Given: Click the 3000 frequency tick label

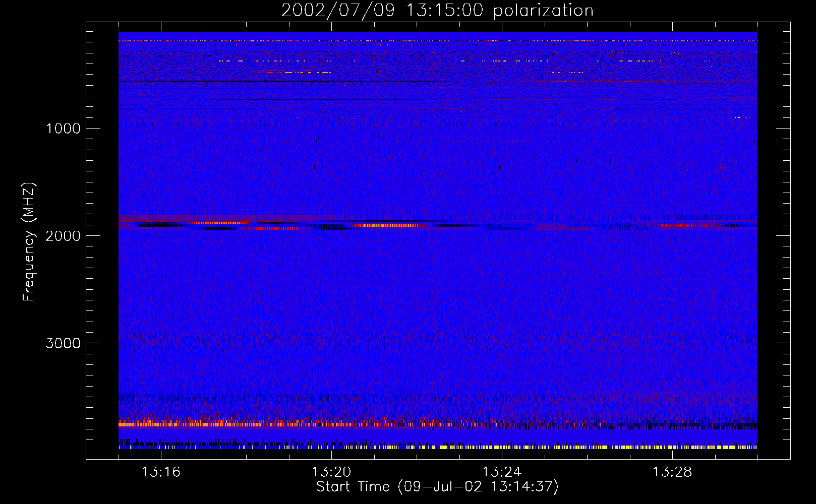Looking at the screenshot, I should click(63, 343).
